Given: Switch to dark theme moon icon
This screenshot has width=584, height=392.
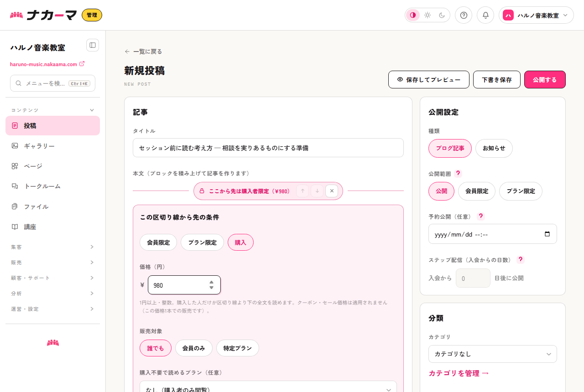Looking at the screenshot, I should (x=442, y=15).
